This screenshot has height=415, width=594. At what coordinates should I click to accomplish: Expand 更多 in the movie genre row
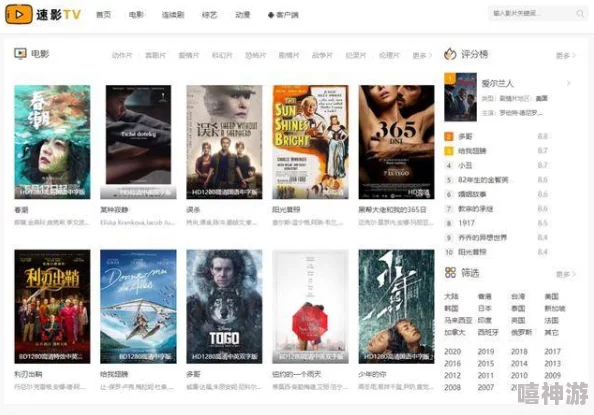coord(422,55)
